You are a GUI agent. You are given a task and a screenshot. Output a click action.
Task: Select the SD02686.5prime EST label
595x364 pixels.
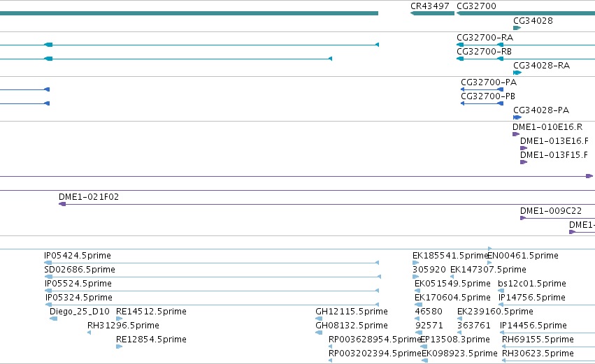tap(80, 270)
